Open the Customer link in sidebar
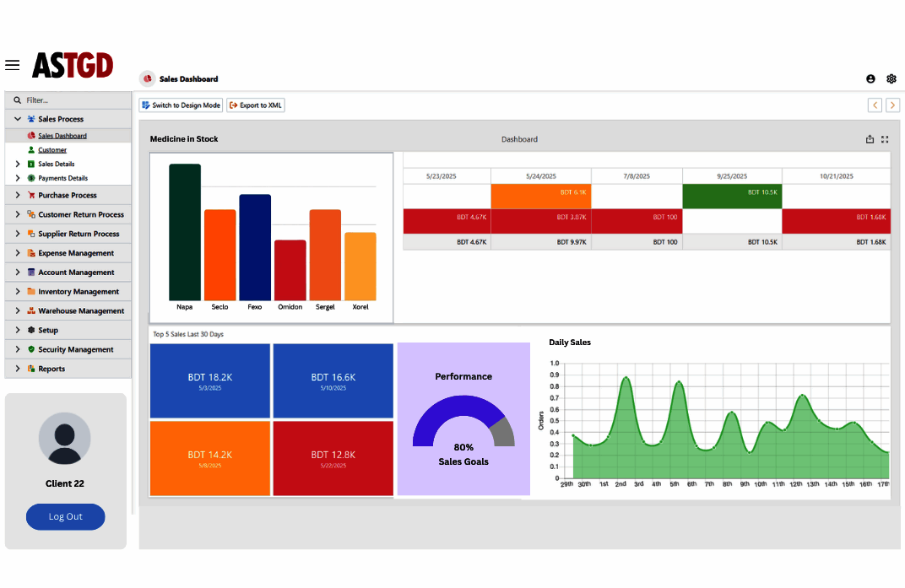This screenshot has width=905, height=588. tap(52, 150)
